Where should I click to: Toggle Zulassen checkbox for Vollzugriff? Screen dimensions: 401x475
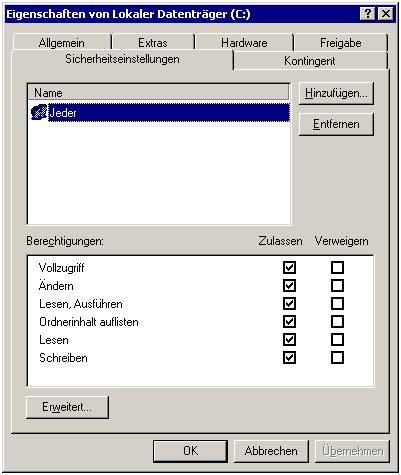(289, 267)
